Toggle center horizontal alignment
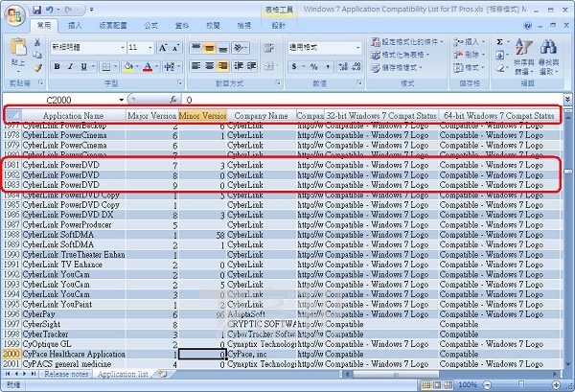The image size is (575, 392). point(209,66)
